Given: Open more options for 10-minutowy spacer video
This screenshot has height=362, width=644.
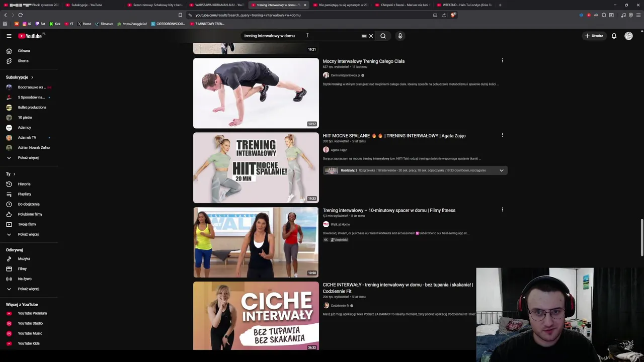Looking at the screenshot, I should (502, 210).
